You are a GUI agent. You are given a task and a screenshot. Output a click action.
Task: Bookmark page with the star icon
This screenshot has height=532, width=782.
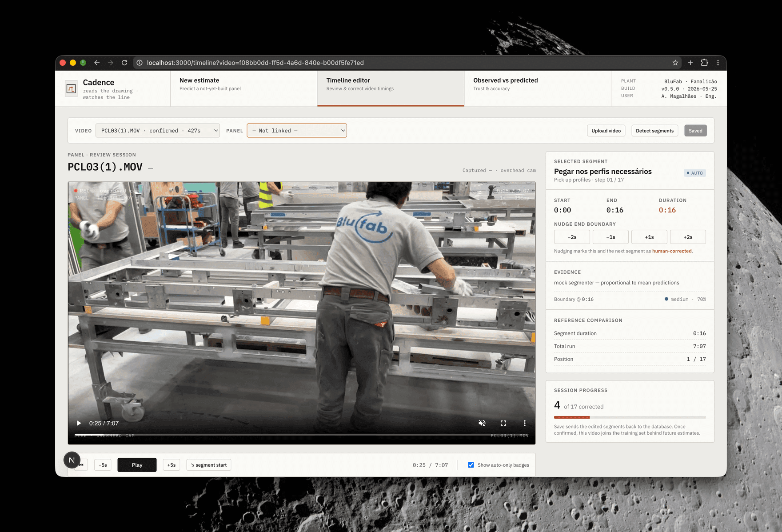[675, 63]
